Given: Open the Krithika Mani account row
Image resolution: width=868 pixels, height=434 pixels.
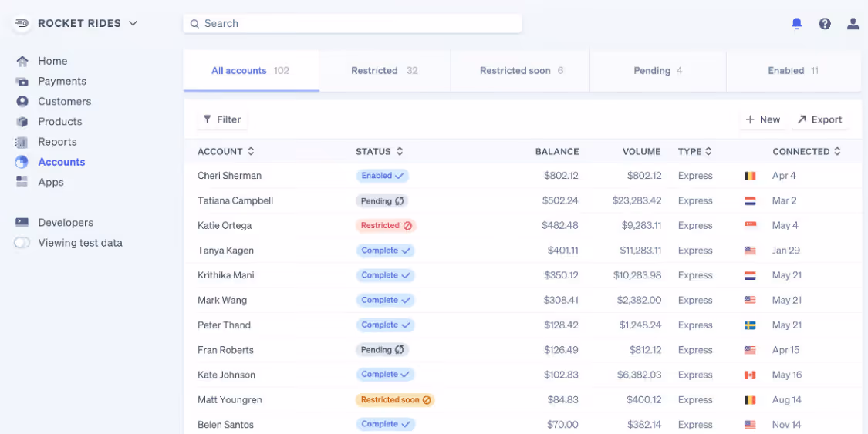Looking at the screenshot, I should [522, 275].
